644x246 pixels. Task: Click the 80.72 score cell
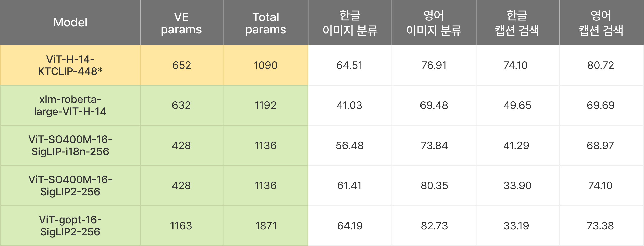click(601, 65)
